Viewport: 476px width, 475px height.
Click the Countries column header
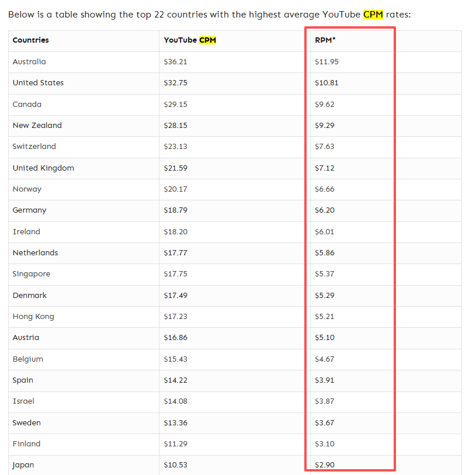[x=30, y=40]
